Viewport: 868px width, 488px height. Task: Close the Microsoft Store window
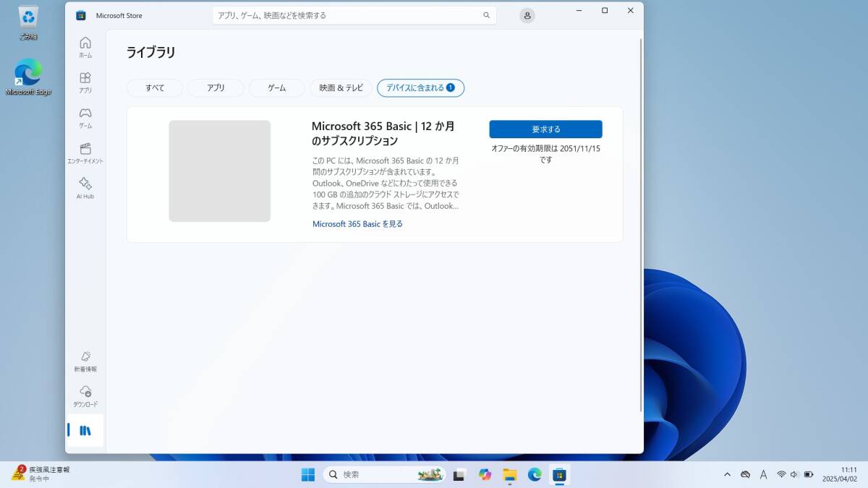[x=631, y=10]
